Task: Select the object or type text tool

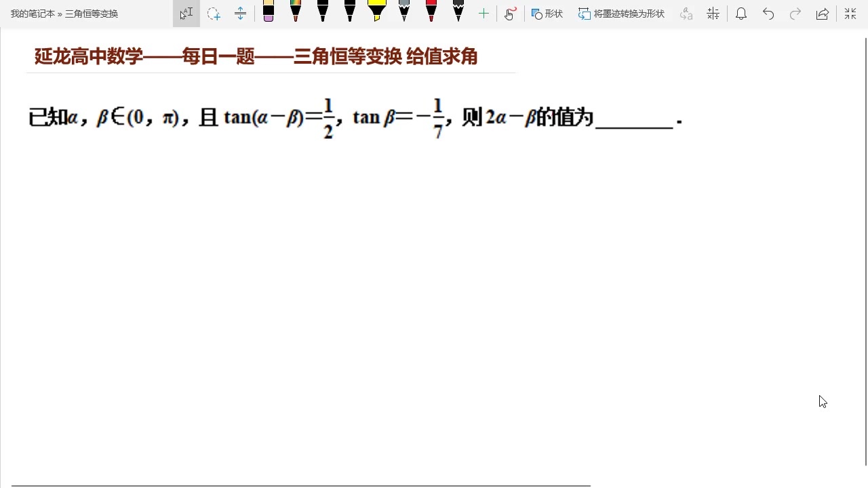Action: (x=186, y=14)
